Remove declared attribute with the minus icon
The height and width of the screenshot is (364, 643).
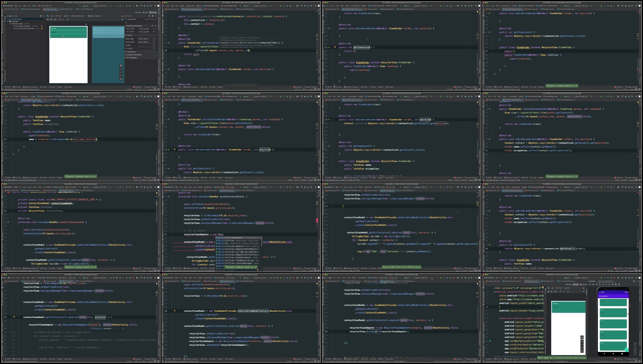point(156,26)
